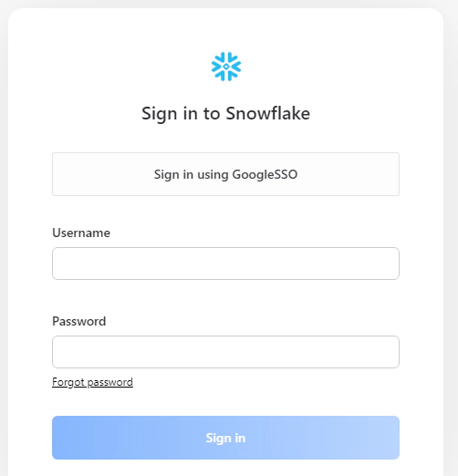The width and height of the screenshot is (458, 476).
Task: Select the "Sign in to Snowflake" heading
Action: [225, 114]
